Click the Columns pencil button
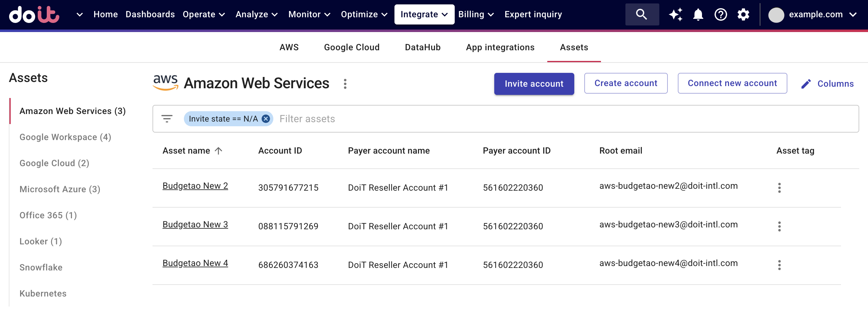 pos(827,84)
